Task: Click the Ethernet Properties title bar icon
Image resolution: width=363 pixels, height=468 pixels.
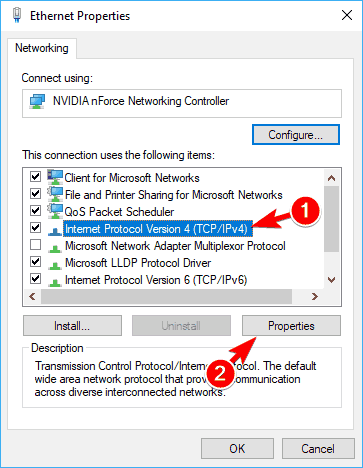Action: click(17, 15)
